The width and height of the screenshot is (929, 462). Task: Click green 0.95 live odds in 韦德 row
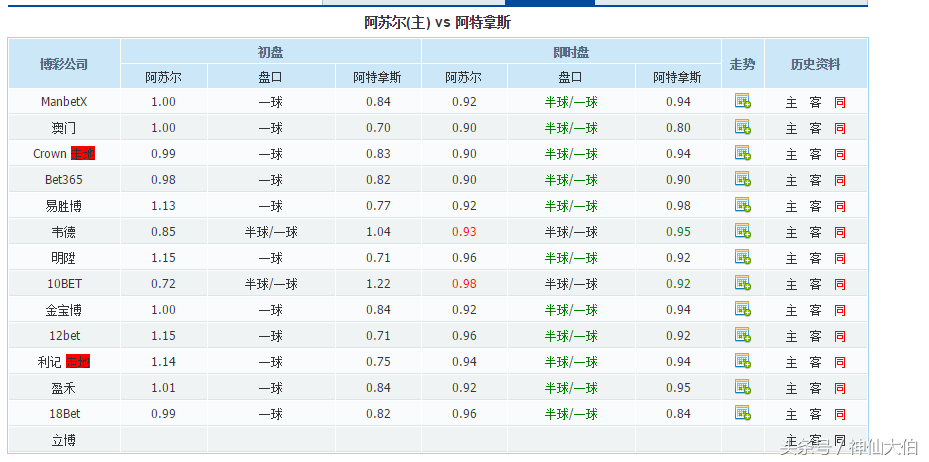pos(678,232)
